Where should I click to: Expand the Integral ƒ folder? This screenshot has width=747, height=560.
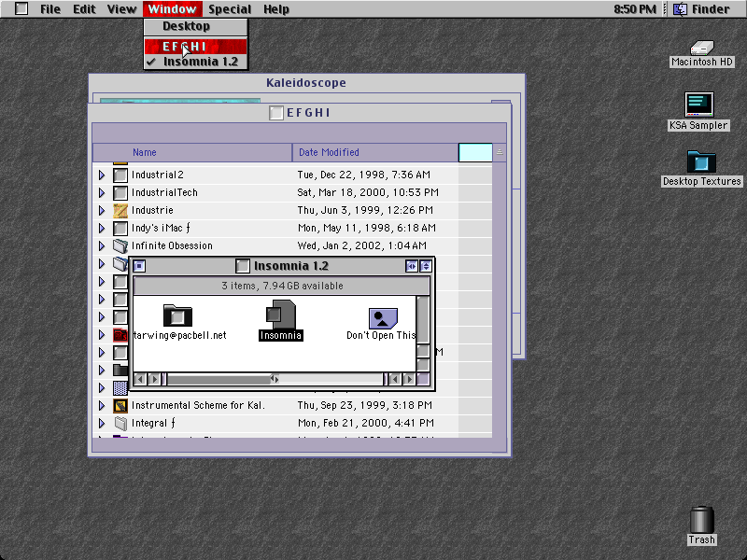(x=102, y=423)
